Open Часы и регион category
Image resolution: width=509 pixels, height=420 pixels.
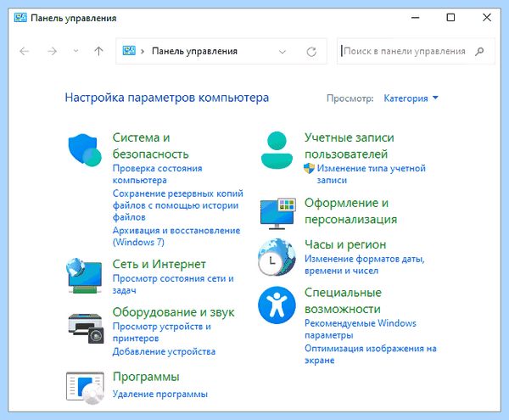click(345, 244)
